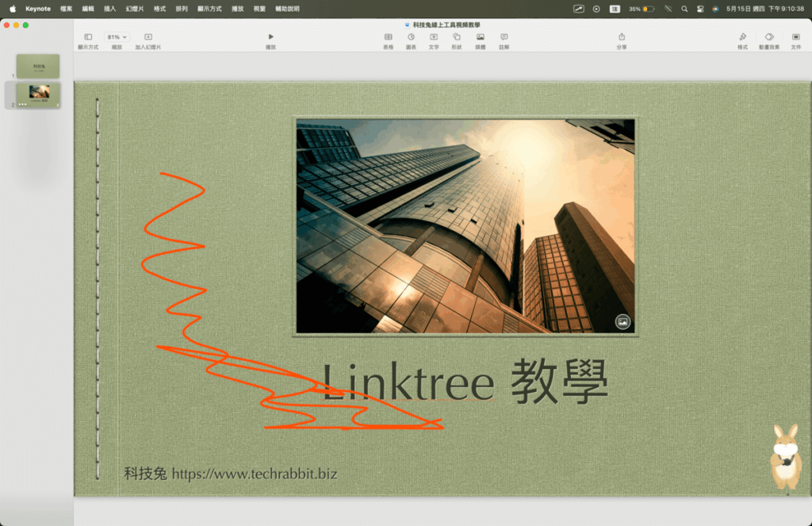Open the 插入 menu

[x=109, y=9]
